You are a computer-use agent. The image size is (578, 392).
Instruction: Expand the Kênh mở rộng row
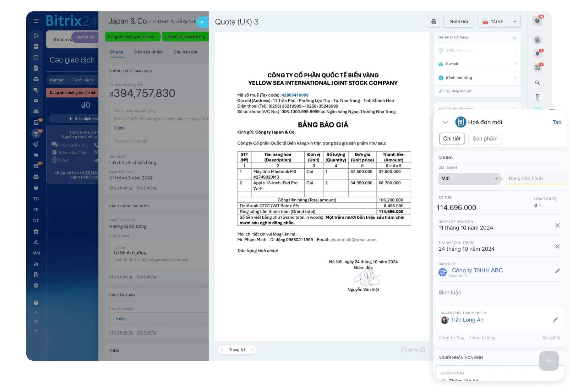pos(477,78)
